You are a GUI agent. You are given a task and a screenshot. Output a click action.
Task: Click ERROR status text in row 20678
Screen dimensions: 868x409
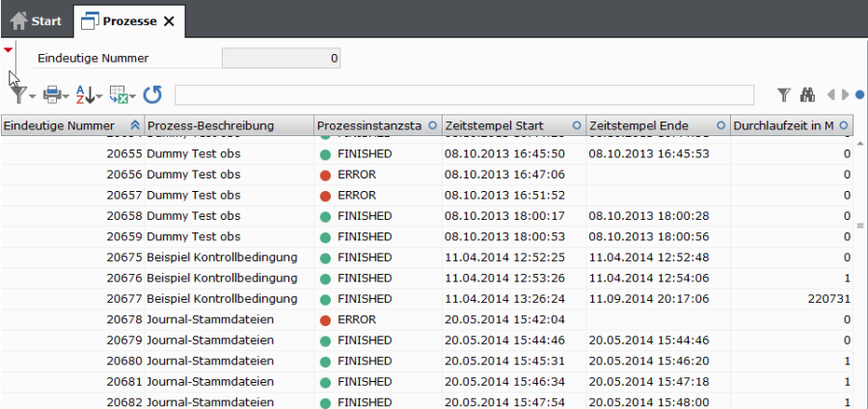click(x=357, y=319)
